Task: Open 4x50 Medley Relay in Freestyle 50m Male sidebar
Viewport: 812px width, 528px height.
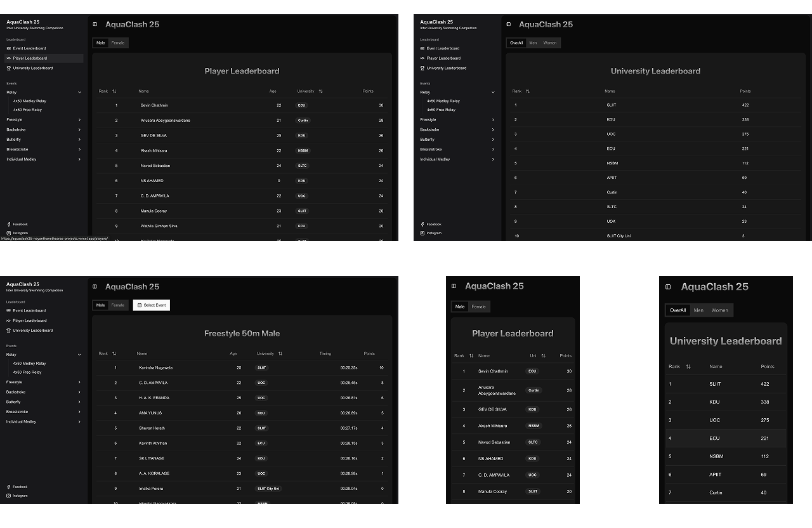Action: (x=30, y=364)
